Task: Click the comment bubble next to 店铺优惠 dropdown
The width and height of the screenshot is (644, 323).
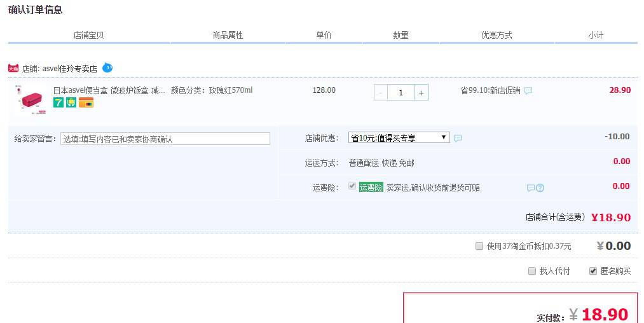Action: (x=458, y=138)
